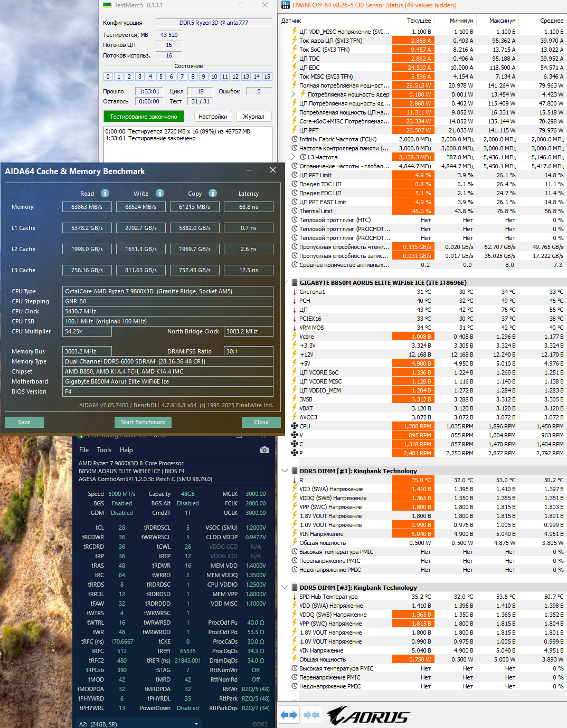
Task: Click the collapse arrows button in HWiNFO's bottom toolbar
Action: coord(311,715)
